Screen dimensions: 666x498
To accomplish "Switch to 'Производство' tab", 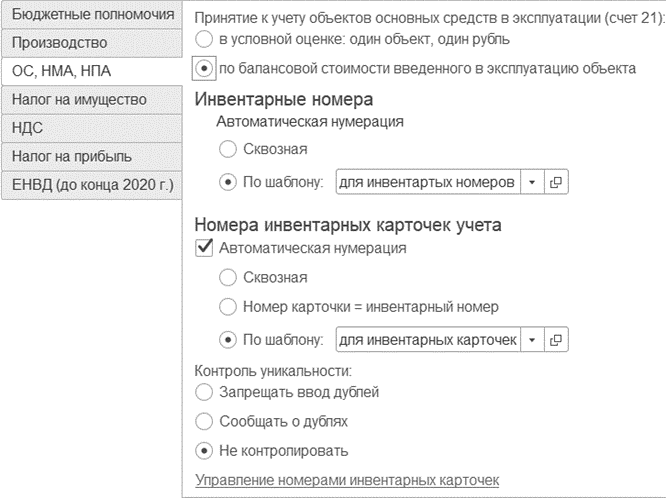I will tap(92, 43).
